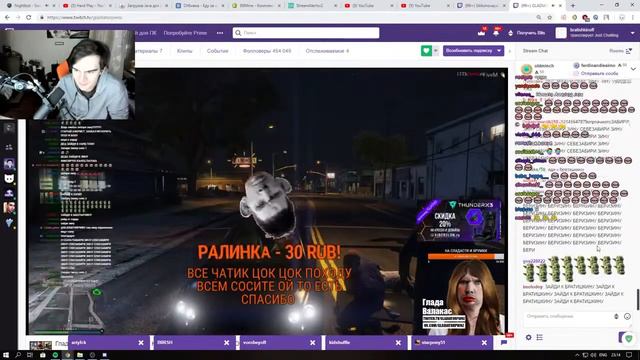Open a new Chrome tab

pyautogui.click(x=573, y=6)
